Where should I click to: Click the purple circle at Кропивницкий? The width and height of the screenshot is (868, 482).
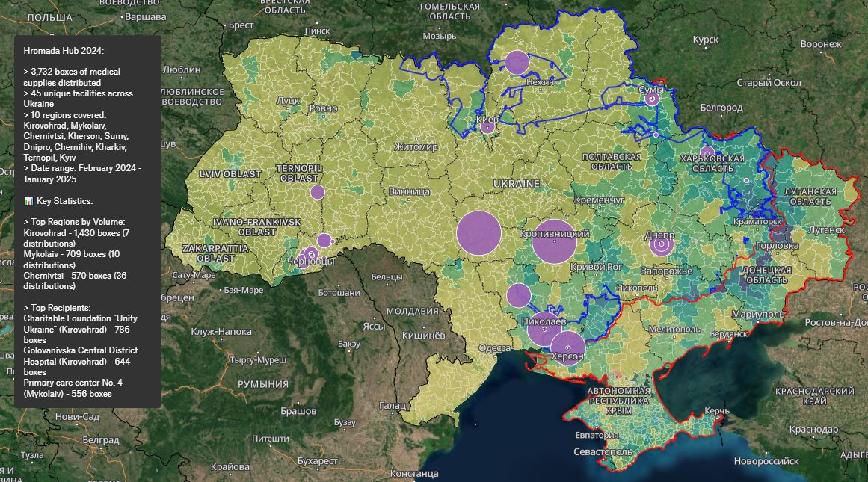tap(554, 241)
